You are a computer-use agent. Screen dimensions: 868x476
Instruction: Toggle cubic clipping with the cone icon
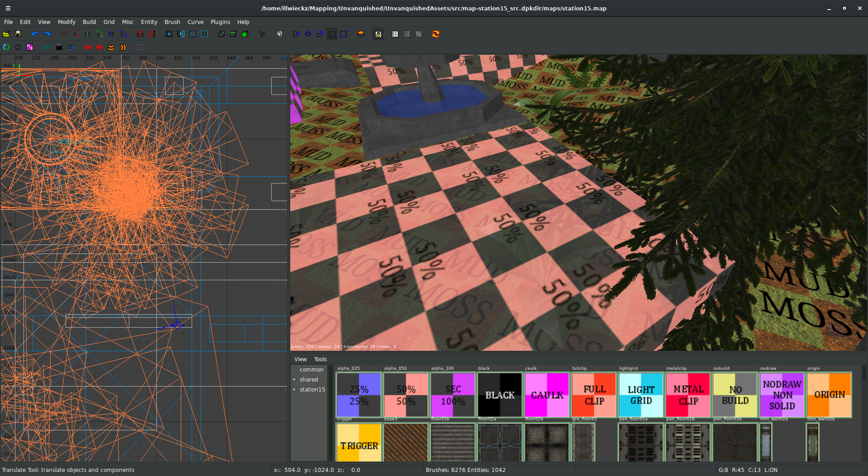point(279,34)
